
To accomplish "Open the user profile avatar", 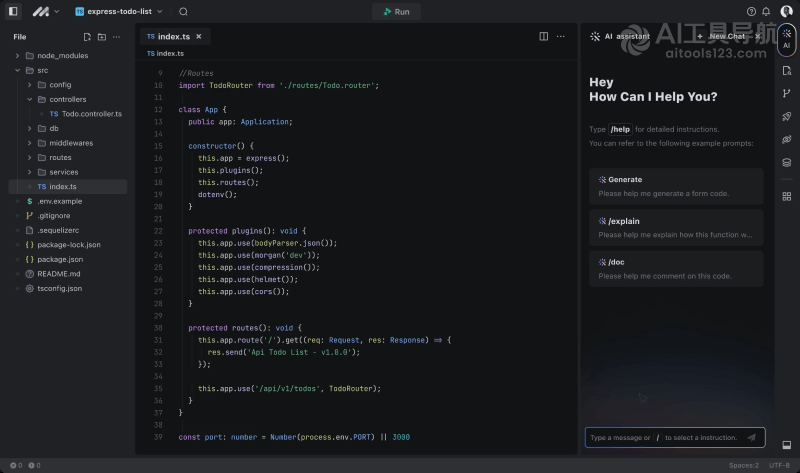I will pos(786,11).
